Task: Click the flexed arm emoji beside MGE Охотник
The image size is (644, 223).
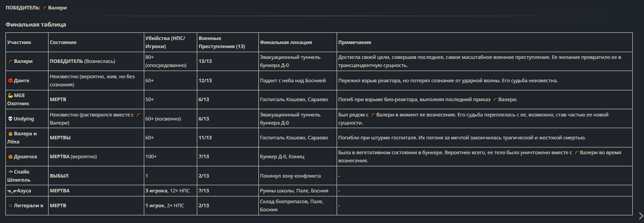Action: click(x=10, y=96)
